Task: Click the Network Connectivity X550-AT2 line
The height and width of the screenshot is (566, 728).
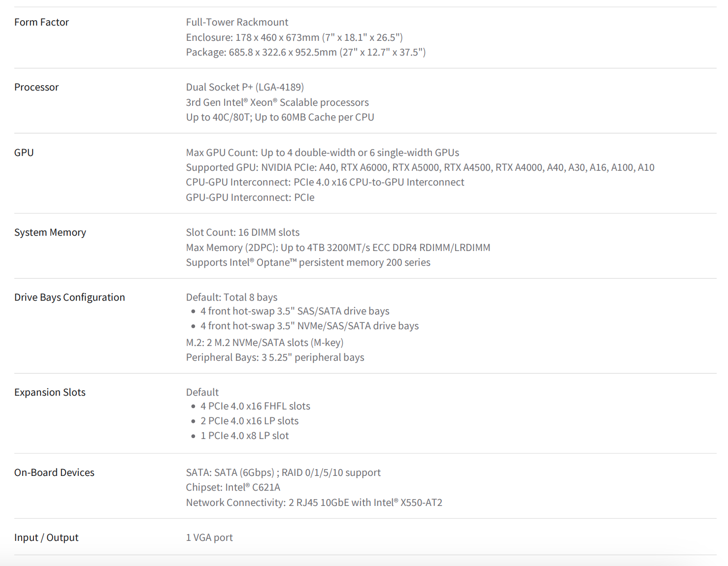Action: click(314, 503)
